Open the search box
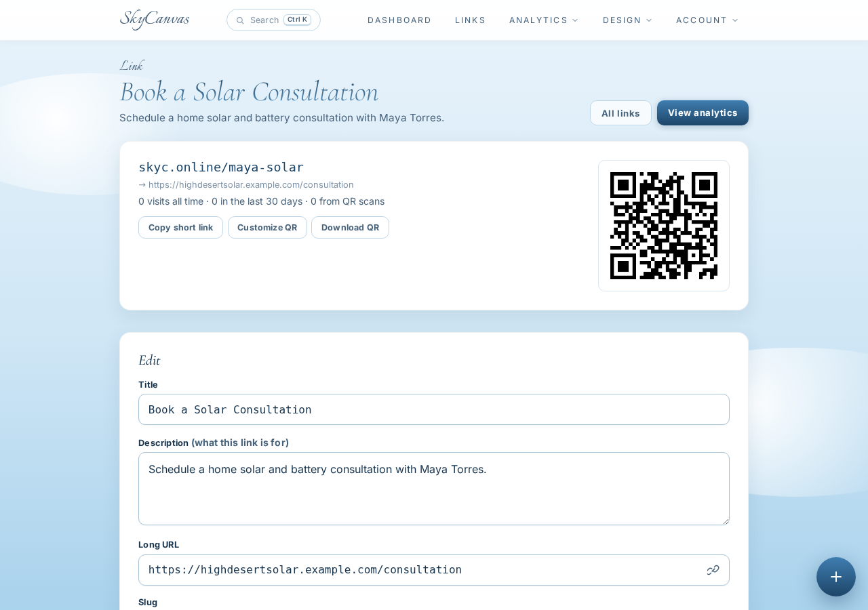 tap(273, 20)
